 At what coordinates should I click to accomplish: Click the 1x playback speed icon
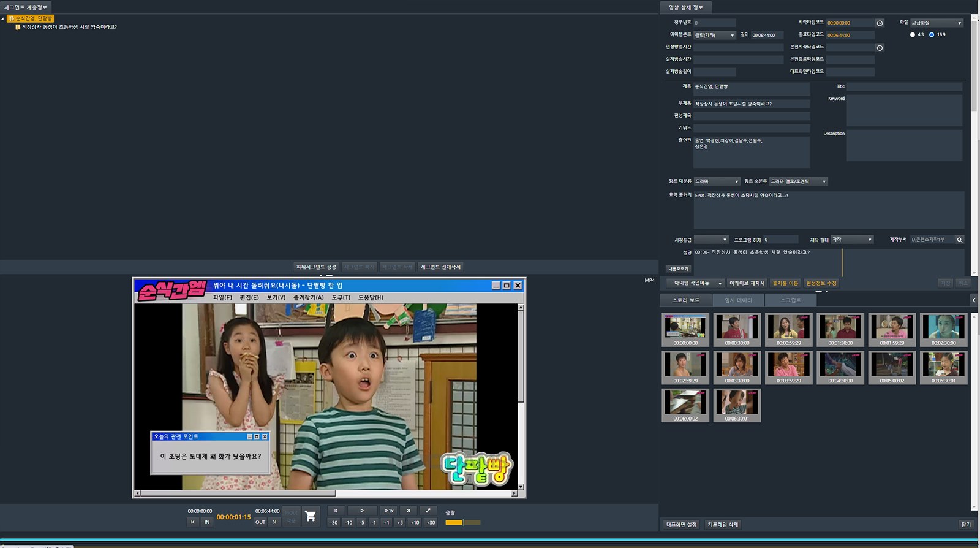click(x=388, y=511)
